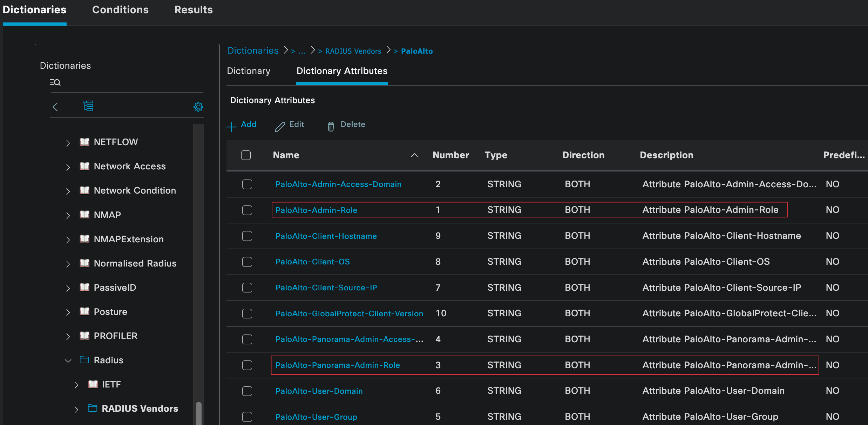Check the PaloAlto-Admin-Role row checkbox
The image size is (868, 425).
pos(247,210)
